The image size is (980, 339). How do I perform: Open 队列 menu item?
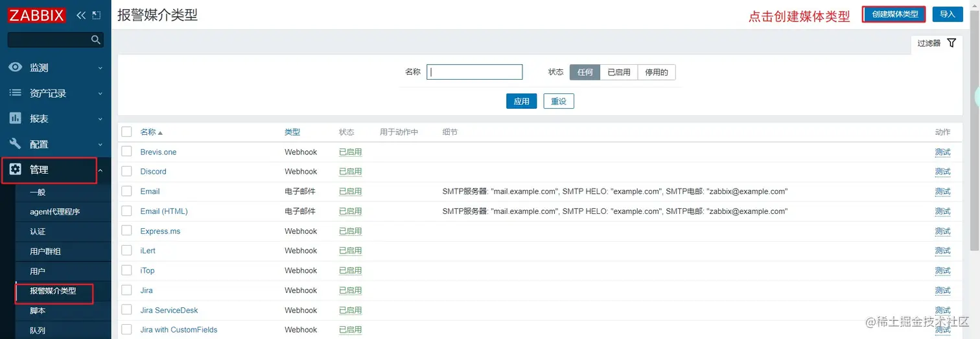(38, 330)
